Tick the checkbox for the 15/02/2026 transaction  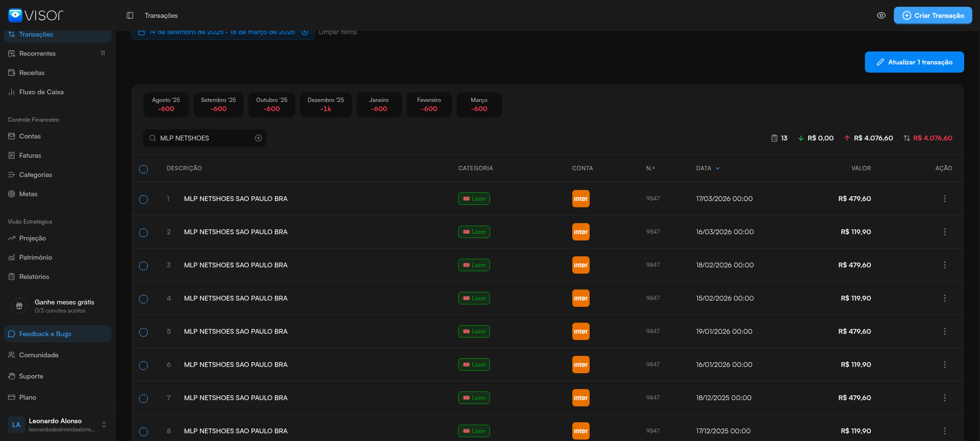(x=143, y=299)
